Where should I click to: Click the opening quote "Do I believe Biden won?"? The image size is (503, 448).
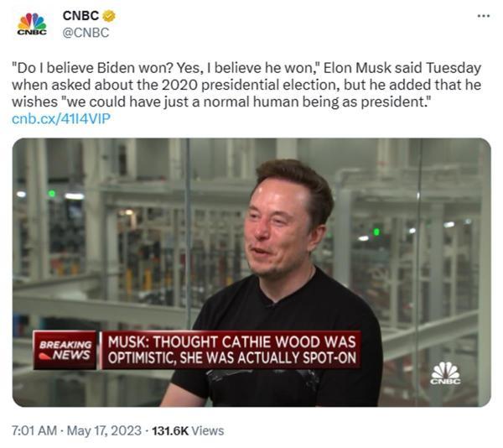93,68
